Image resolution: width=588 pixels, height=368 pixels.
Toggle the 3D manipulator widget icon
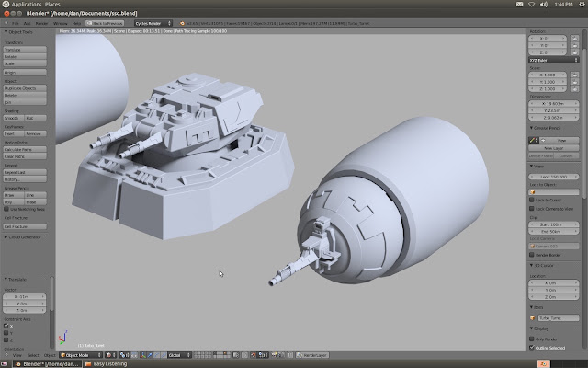tap(142, 355)
